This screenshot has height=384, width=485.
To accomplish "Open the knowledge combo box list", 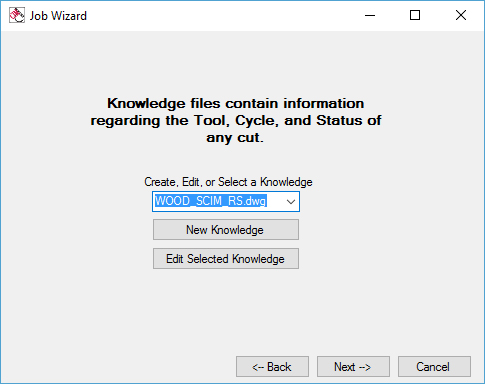I will coord(291,201).
